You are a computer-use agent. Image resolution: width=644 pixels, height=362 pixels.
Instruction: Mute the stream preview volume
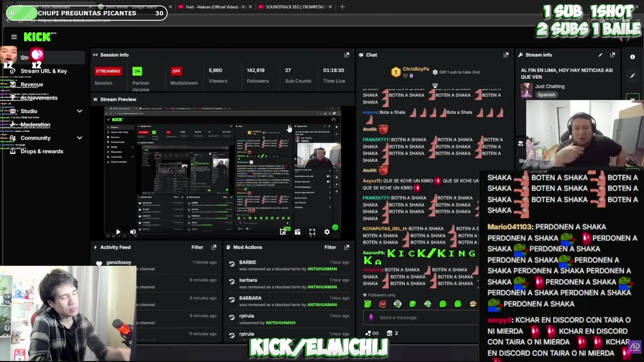pyautogui.click(x=133, y=232)
